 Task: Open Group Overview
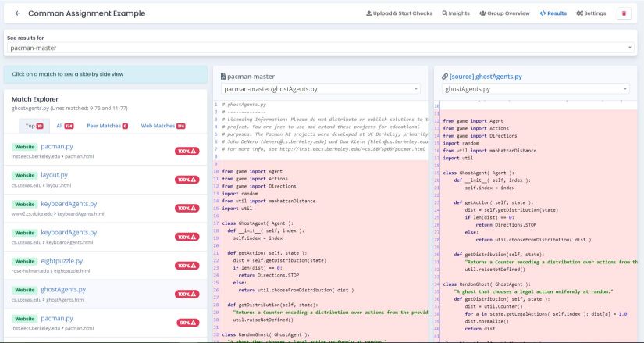pyautogui.click(x=505, y=13)
